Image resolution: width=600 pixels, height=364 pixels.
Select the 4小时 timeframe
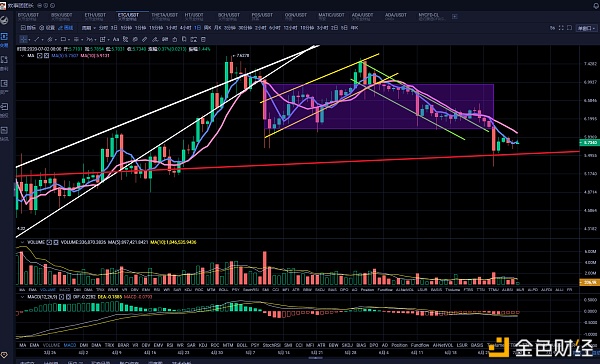click(x=186, y=28)
